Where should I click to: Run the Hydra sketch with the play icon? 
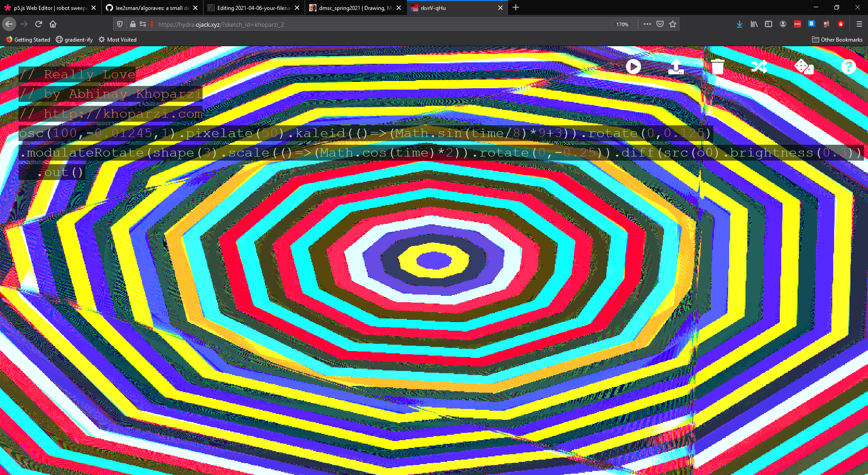(x=633, y=67)
